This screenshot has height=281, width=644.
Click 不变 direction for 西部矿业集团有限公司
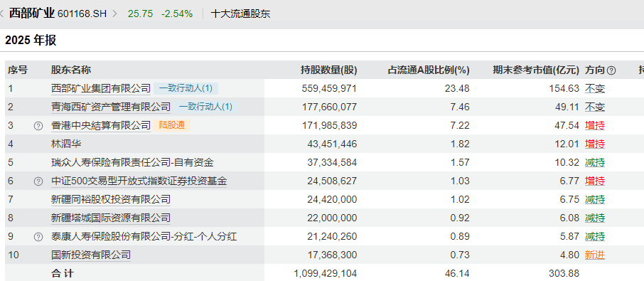coord(595,88)
